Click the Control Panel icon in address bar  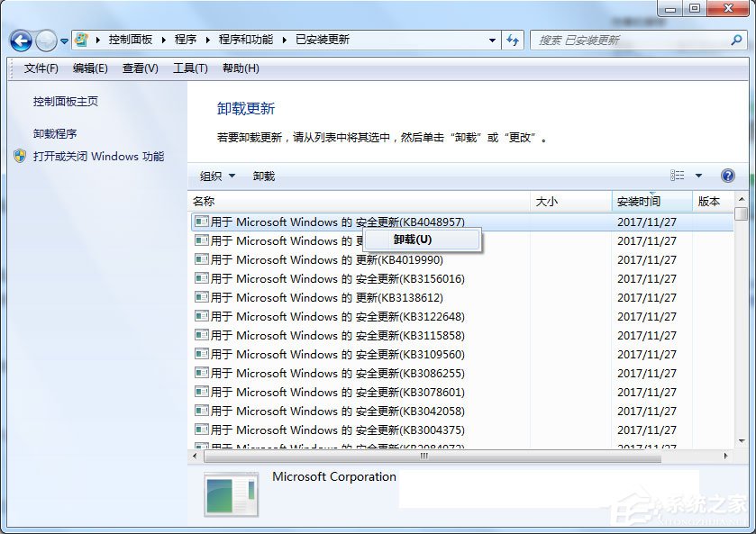click(x=81, y=40)
